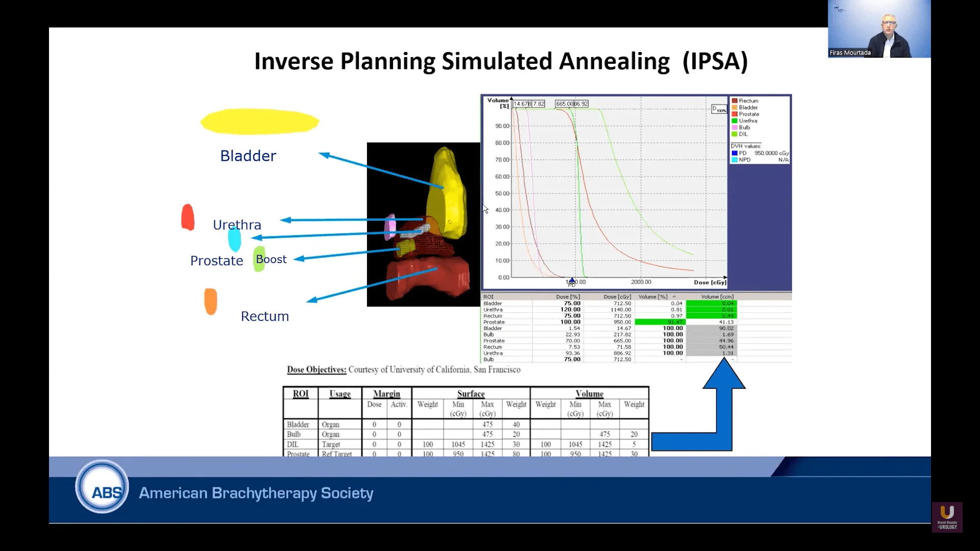Image resolution: width=980 pixels, height=551 pixels.
Task: Select the Urethra legend color swatch
Action: (x=734, y=121)
